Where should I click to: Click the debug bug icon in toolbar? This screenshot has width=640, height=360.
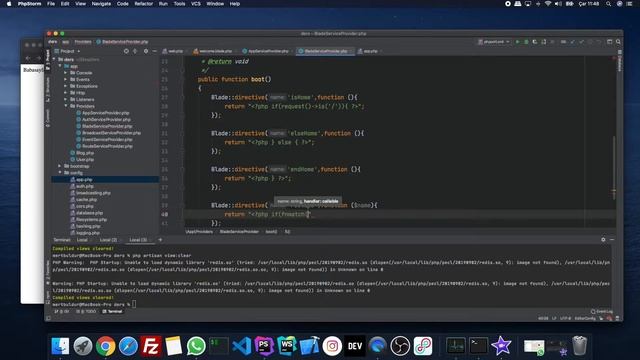(x=526, y=42)
